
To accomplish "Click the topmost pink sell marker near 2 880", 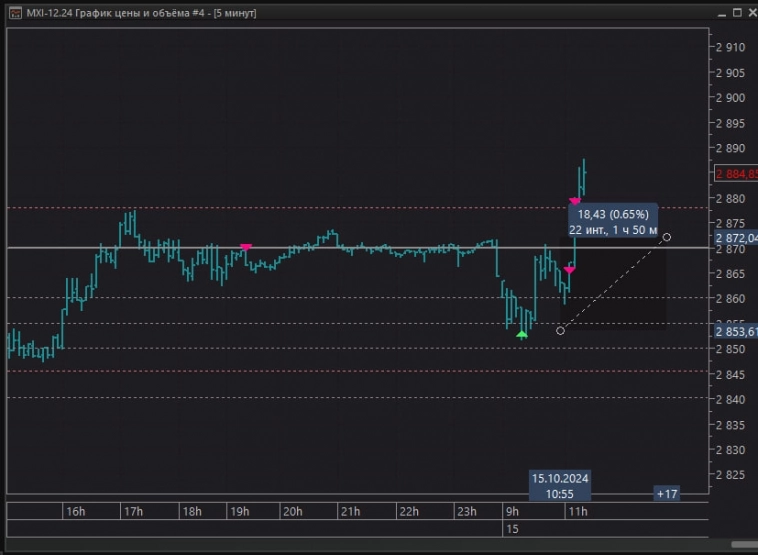I will coord(575,202).
